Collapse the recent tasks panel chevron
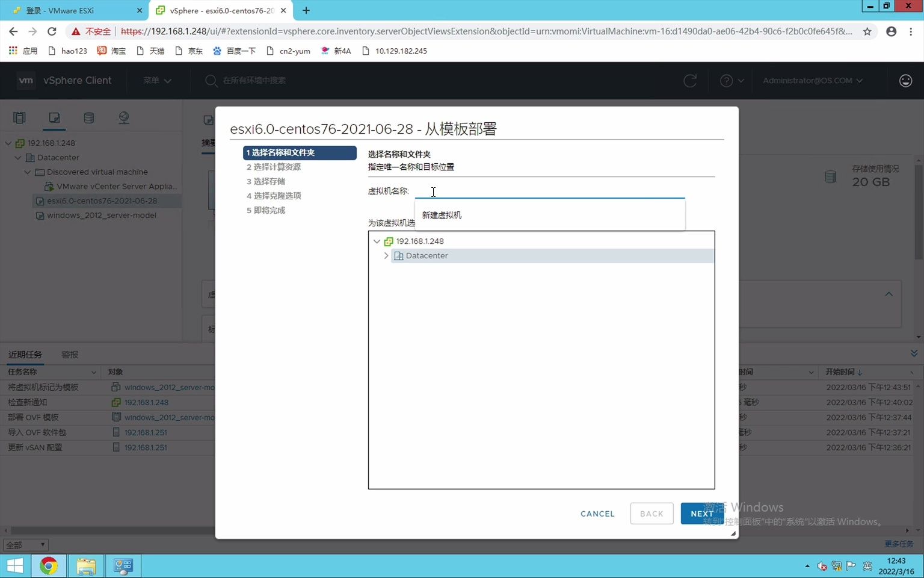The width and height of the screenshot is (924, 578). pyautogui.click(x=914, y=353)
